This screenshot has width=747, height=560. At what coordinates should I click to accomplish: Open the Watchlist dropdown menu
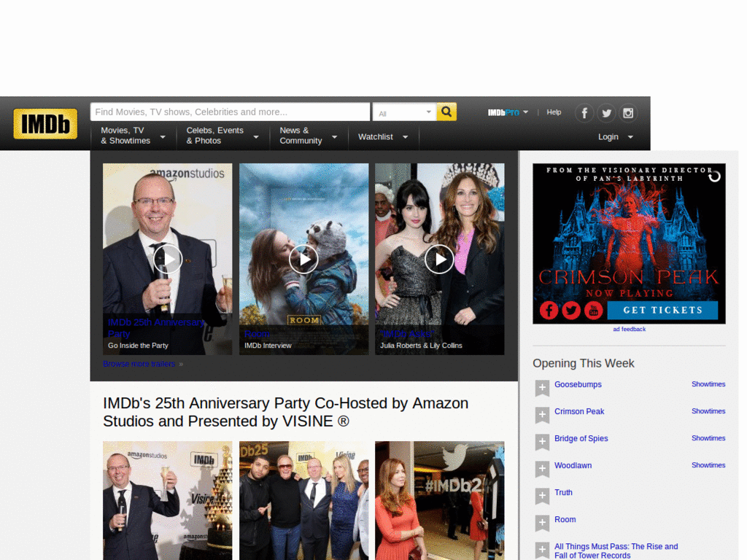pyautogui.click(x=383, y=137)
